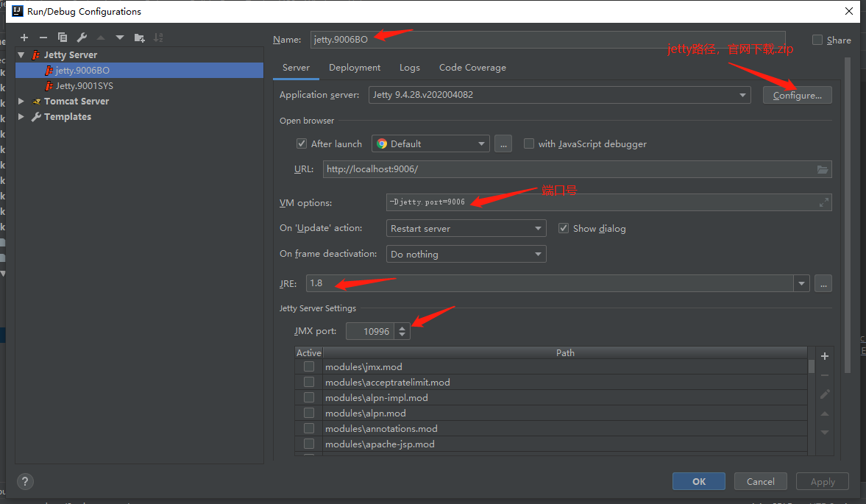This screenshot has height=504, width=866.
Task: Click Configure... button
Action: [x=797, y=95]
